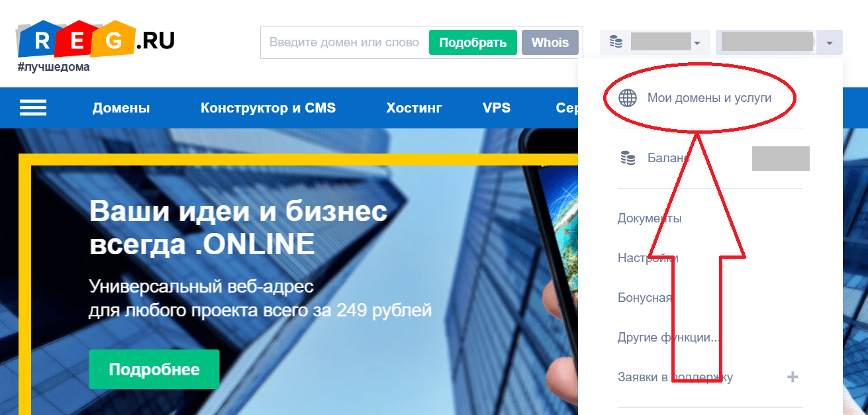Image resolution: width=868 pixels, height=415 pixels.
Task: Open the Домены menu
Action: tap(121, 108)
